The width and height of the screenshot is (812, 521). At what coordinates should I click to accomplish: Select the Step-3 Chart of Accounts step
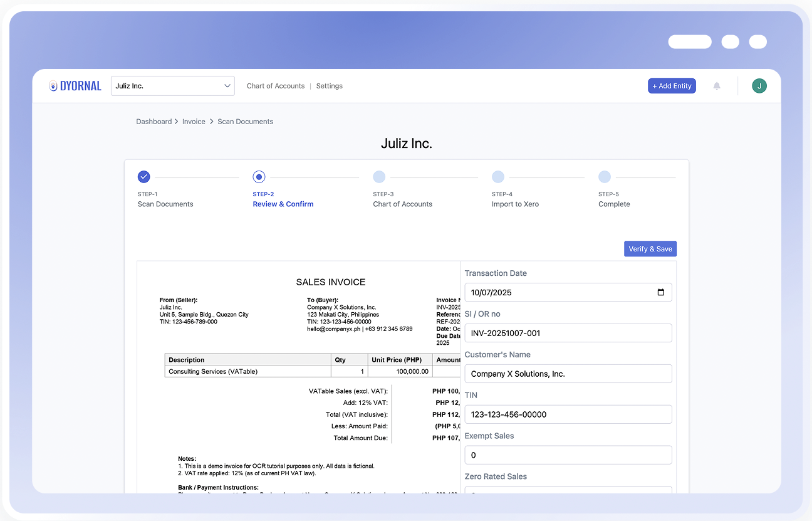pos(379,177)
